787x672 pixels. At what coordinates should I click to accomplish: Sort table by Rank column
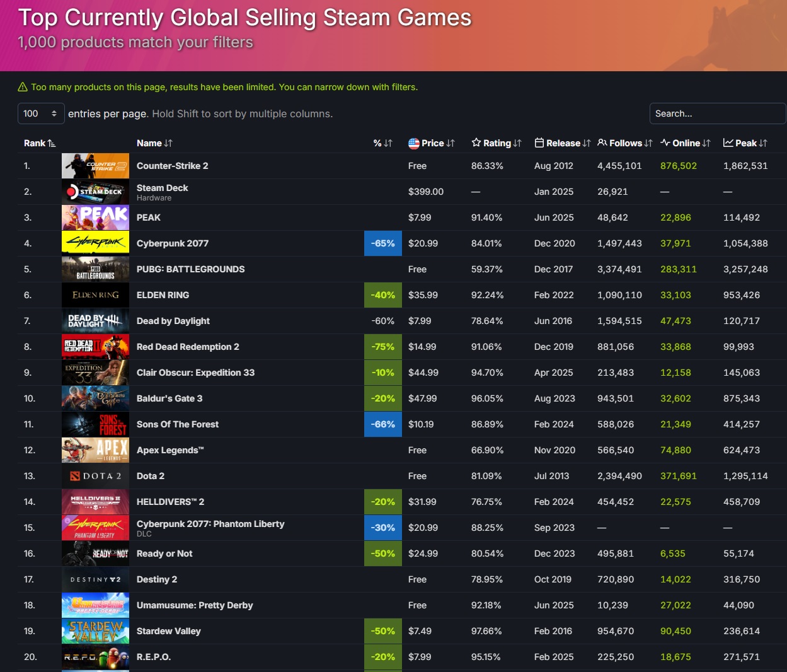[40, 143]
